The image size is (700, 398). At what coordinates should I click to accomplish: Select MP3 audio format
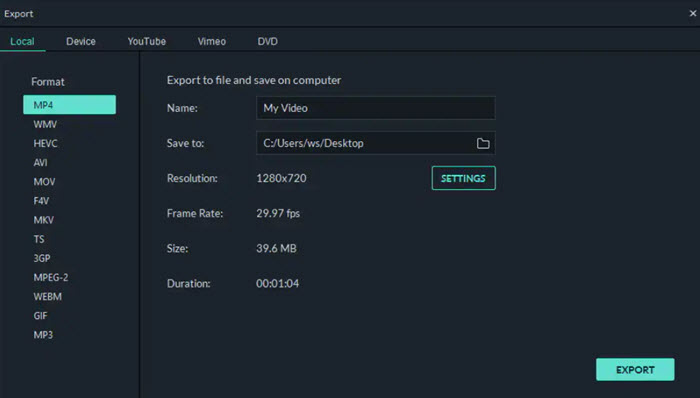coord(43,335)
